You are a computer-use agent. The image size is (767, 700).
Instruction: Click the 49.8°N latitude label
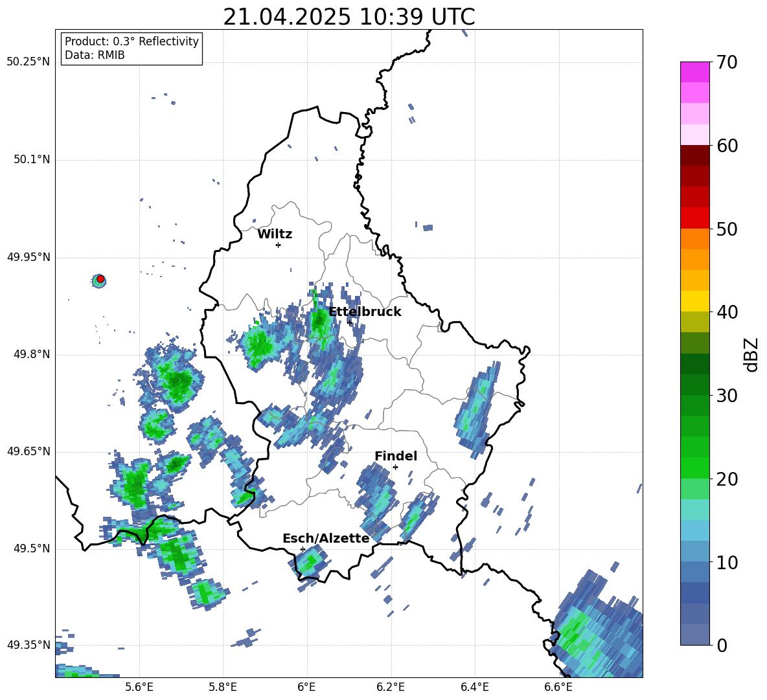31,354
